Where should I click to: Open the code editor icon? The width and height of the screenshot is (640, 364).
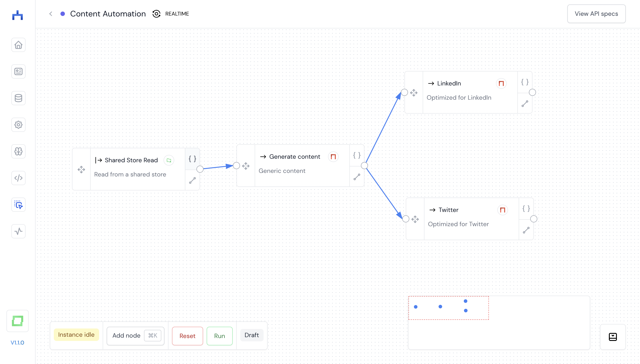[x=18, y=178]
